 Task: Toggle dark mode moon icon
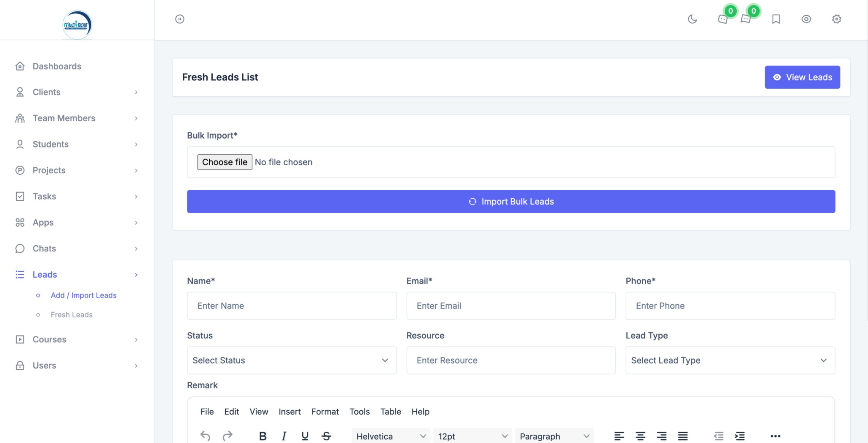click(x=692, y=19)
